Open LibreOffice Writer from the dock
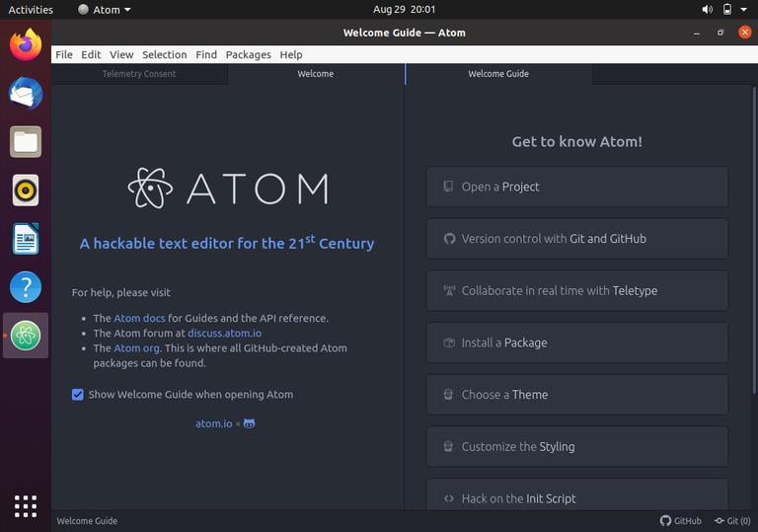Image resolution: width=758 pixels, height=532 pixels. coord(26,239)
